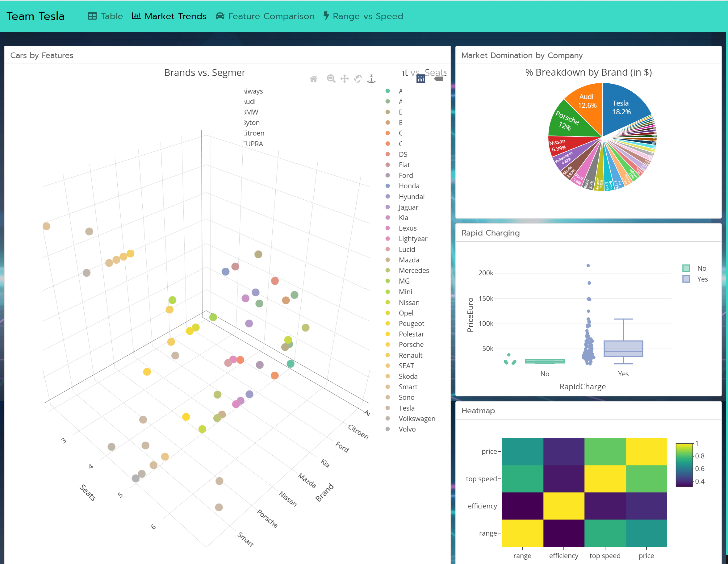Click the No box in Rapid Charging boxplot
The image size is (728, 564).
point(545,361)
